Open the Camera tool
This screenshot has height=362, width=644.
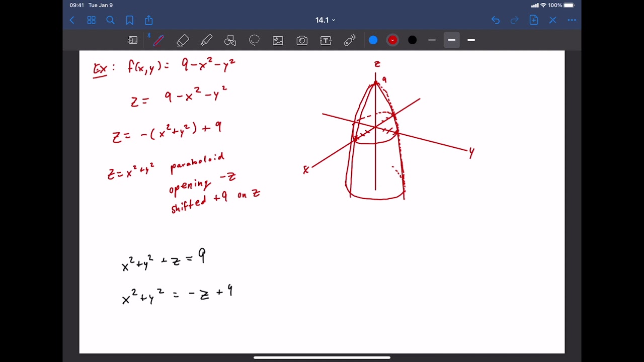[x=302, y=40]
